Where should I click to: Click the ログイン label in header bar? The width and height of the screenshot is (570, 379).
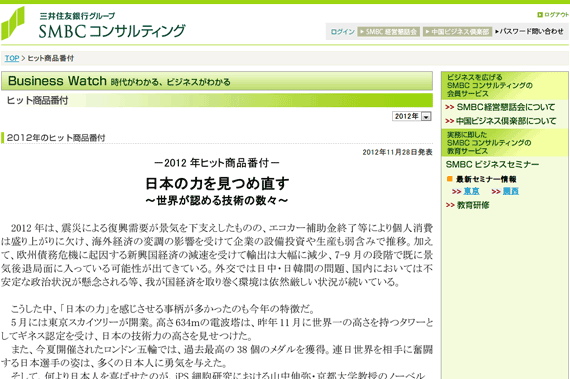(342, 32)
